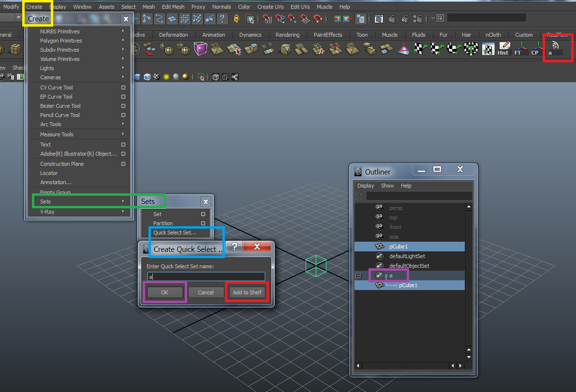Image resolution: width=576 pixels, height=392 pixels.
Task: Click the yellow padlock icon in status line
Action: point(236,19)
